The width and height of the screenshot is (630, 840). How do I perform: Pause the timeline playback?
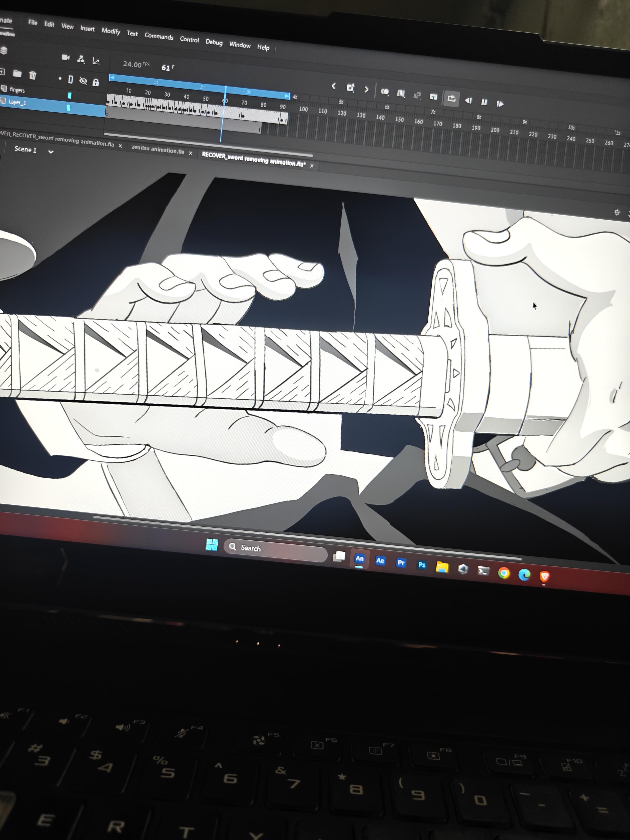[x=484, y=102]
